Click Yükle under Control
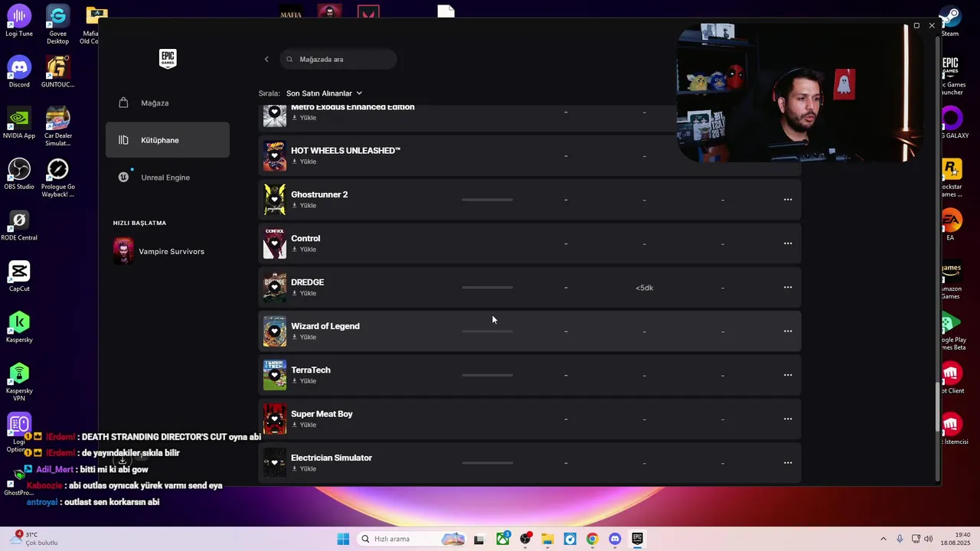The image size is (980, 551). pos(304,249)
